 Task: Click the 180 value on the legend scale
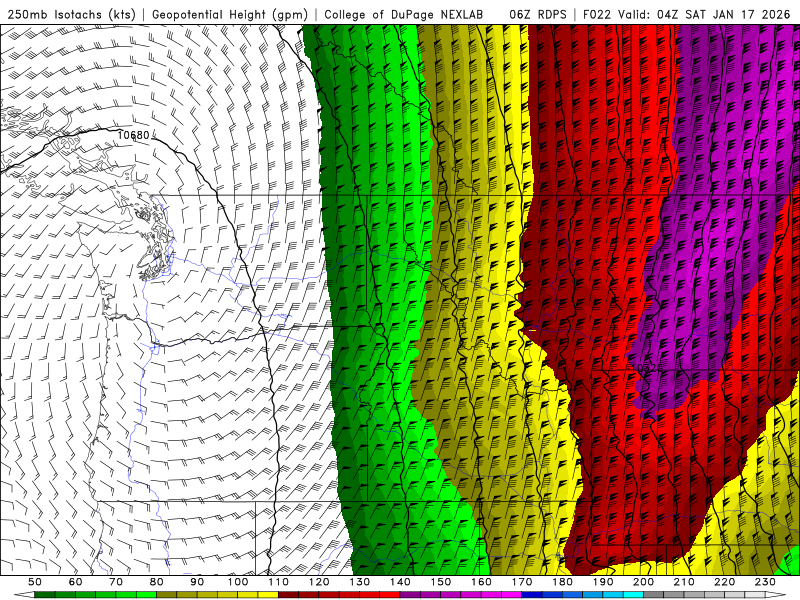click(x=562, y=582)
